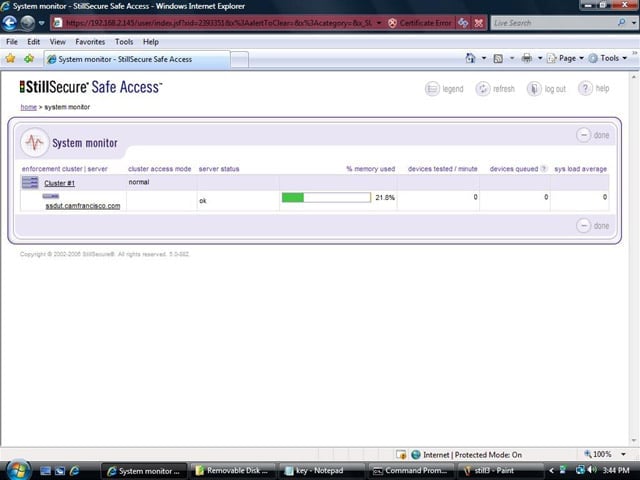Click the Certificate Error shield icon
The image size is (640, 480).
(x=392, y=23)
